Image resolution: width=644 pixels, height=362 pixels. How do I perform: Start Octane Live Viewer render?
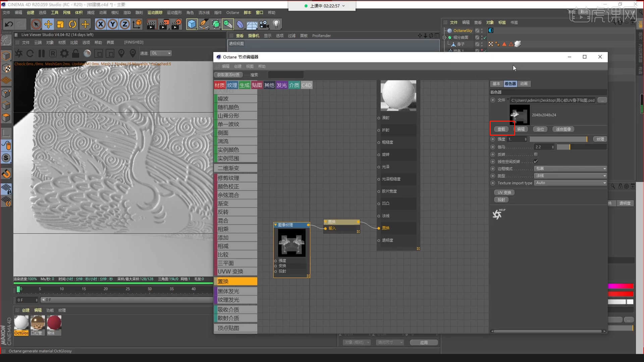[x=19, y=53]
